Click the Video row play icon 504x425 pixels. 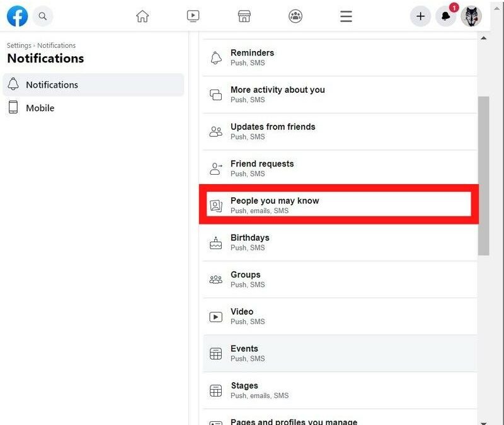click(x=216, y=317)
